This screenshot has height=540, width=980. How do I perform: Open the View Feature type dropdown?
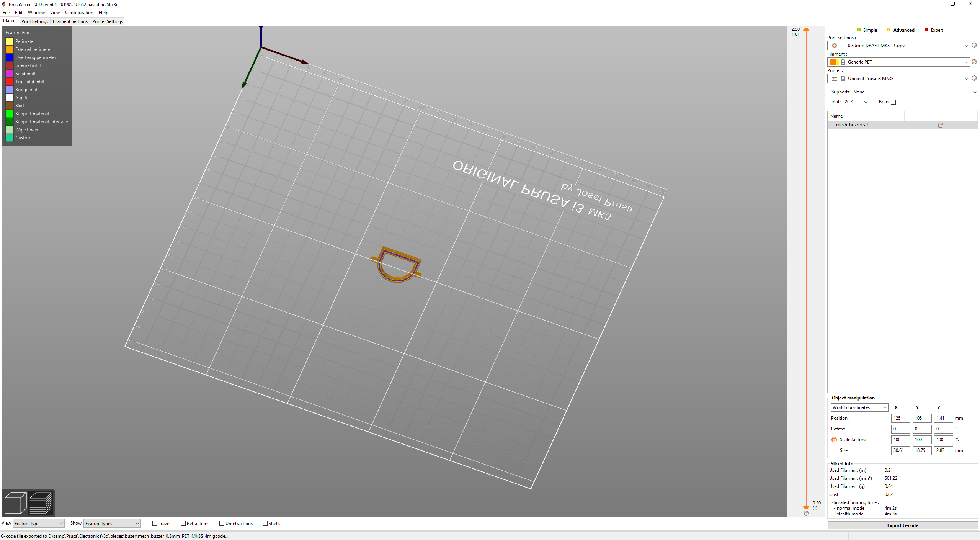point(39,524)
